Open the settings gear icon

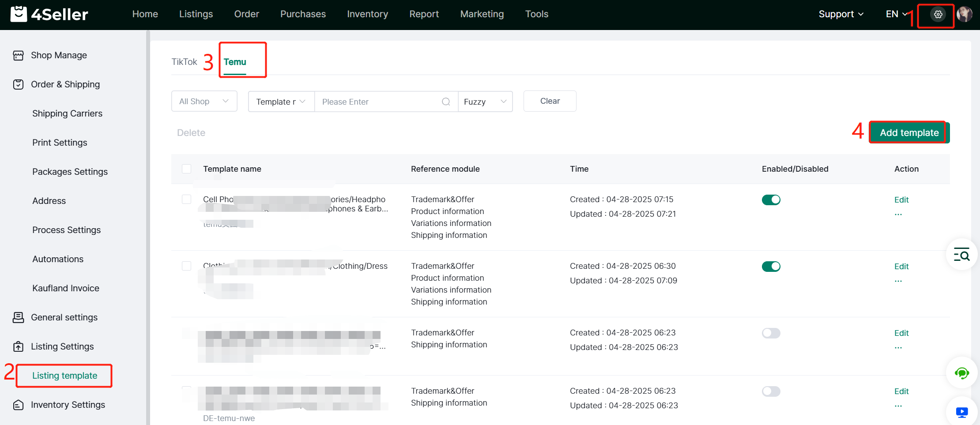(x=938, y=14)
